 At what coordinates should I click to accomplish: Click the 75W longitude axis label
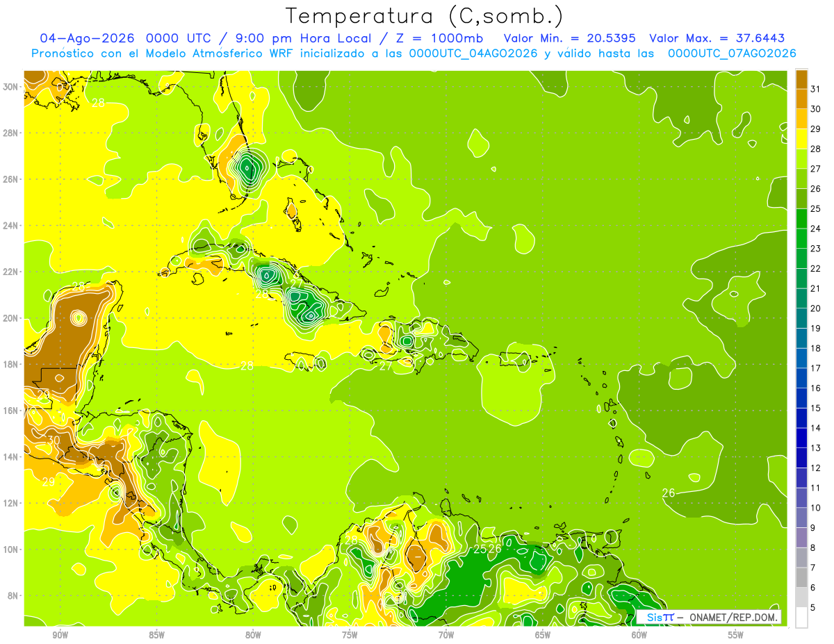[350, 635]
